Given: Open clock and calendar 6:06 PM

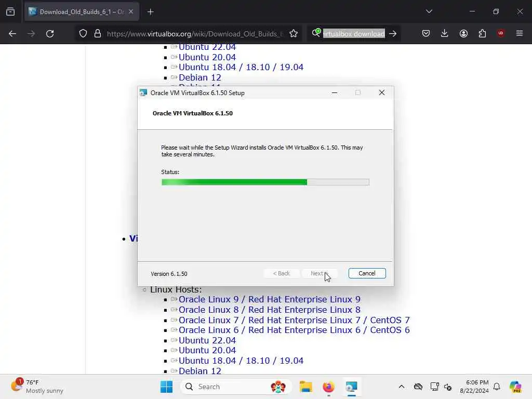Looking at the screenshot, I should (x=474, y=387).
